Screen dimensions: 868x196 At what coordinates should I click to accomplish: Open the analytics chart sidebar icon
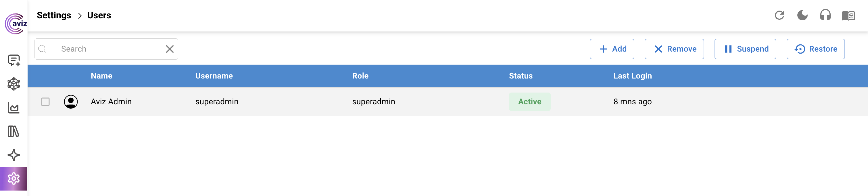pos(14,108)
